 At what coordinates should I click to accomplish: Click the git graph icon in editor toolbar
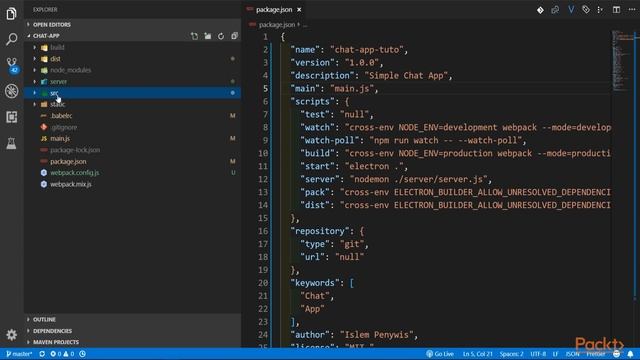point(600,10)
